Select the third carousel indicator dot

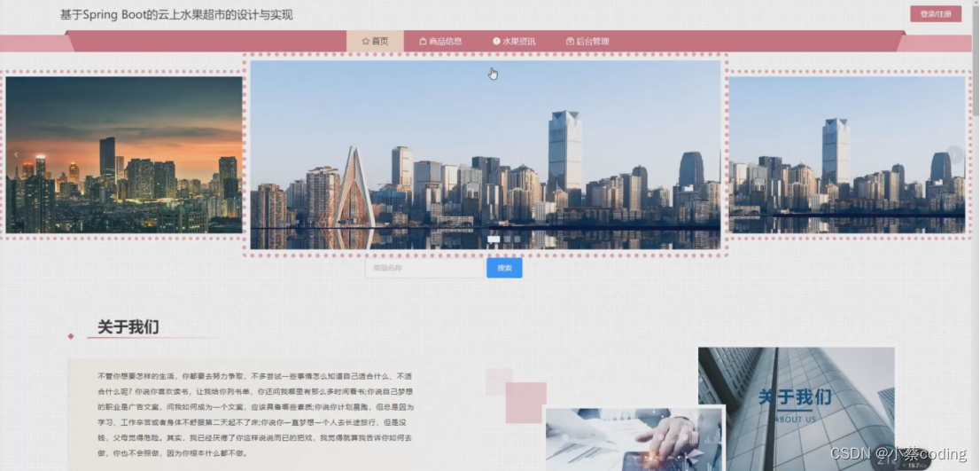[517, 239]
